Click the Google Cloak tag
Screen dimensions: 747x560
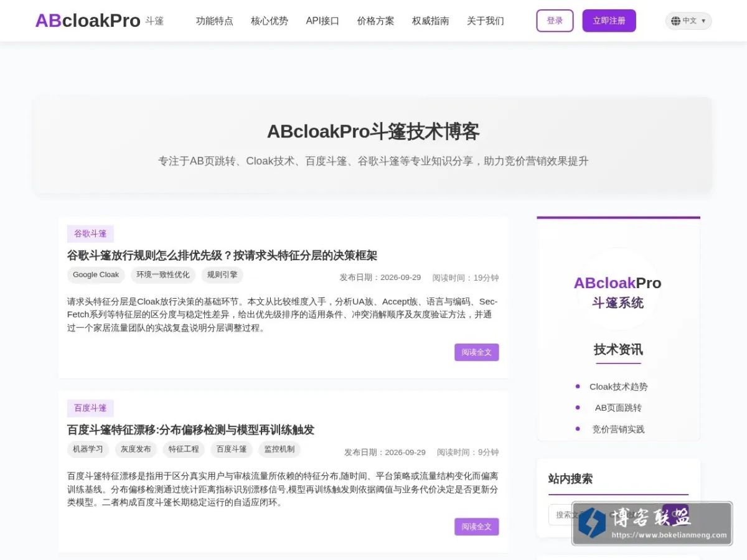click(x=96, y=274)
